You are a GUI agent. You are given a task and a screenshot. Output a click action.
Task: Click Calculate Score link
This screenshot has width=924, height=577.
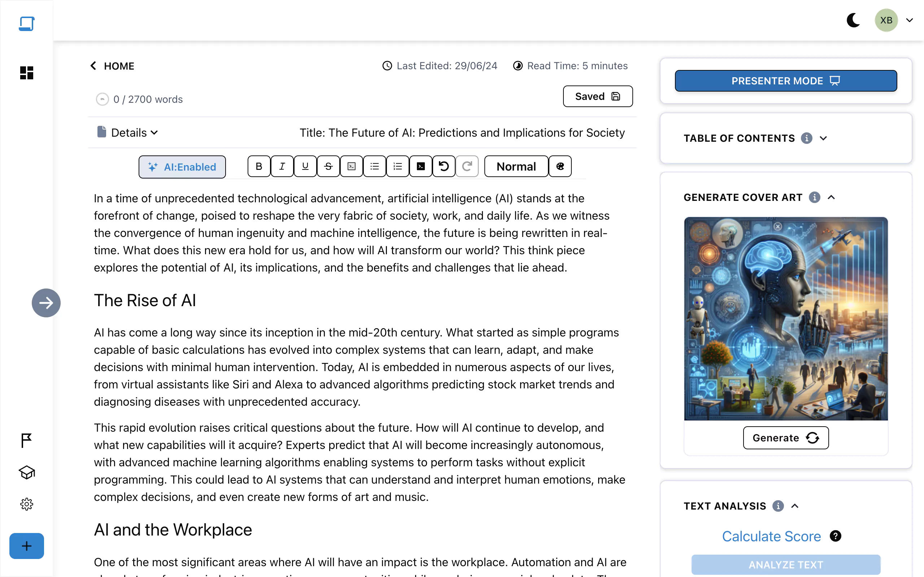(x=771, y=536)
